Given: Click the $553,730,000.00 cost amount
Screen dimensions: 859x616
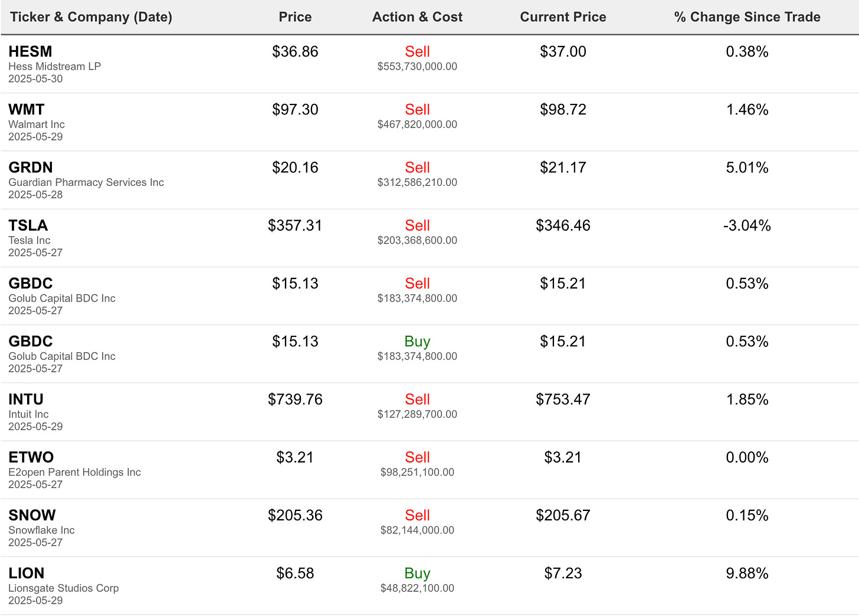Looking at the screenshot, I should [x=417, y=67].
